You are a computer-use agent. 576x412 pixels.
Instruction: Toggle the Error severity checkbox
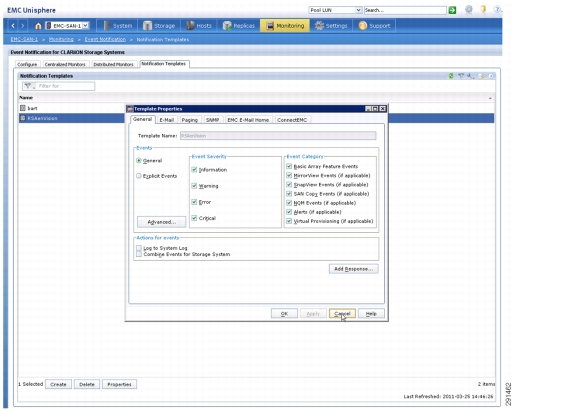pos(194,202)
